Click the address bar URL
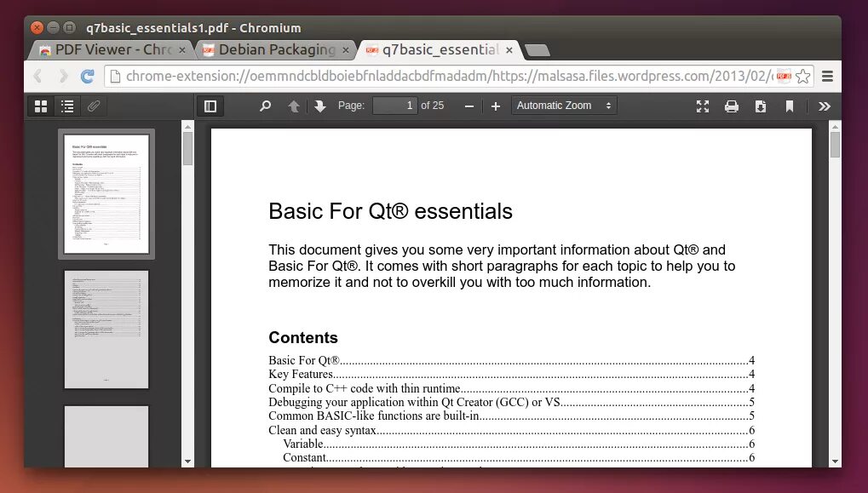This screenshot has width=868, height=493. pyautogui.click(x=449, y=76)
